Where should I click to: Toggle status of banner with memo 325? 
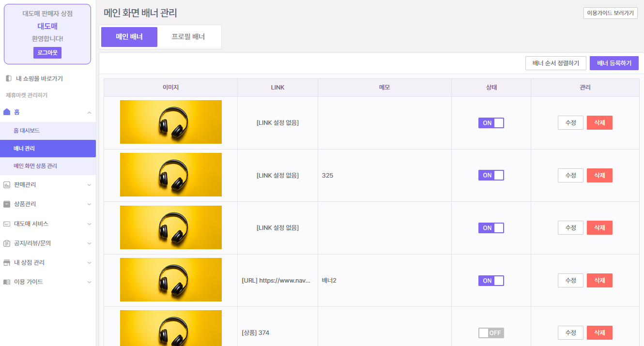tap(491, 175)
